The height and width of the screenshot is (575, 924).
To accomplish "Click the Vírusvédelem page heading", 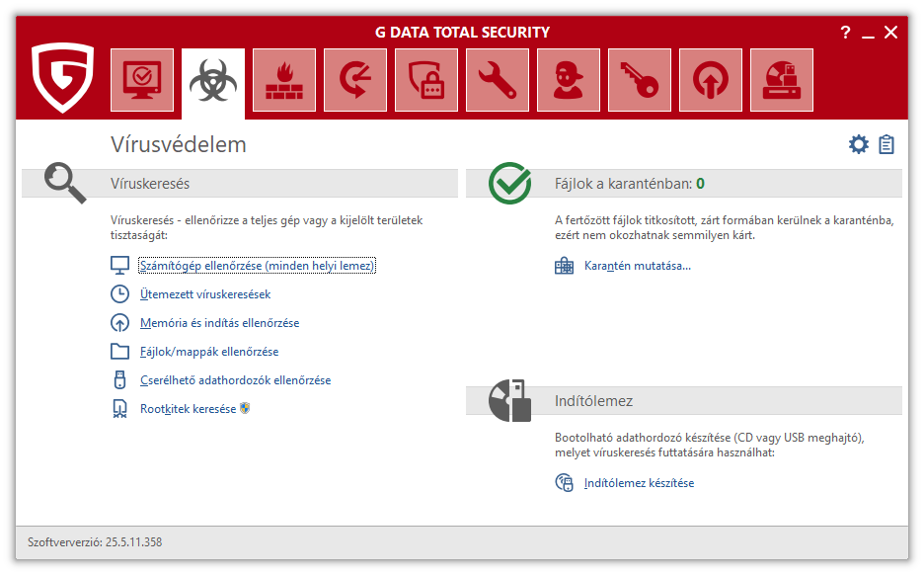I will (x=179, y=144).
